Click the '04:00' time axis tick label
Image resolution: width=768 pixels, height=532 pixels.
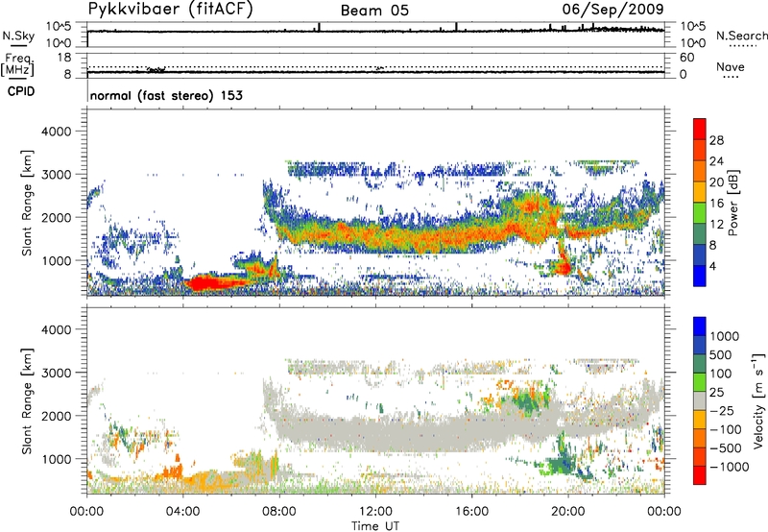coord(183,512)
